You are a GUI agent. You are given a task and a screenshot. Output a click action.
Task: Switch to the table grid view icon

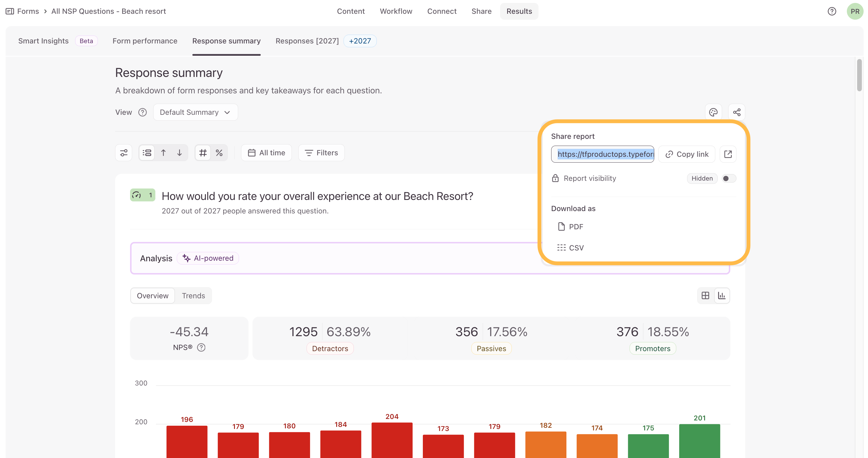coord(705,296)
